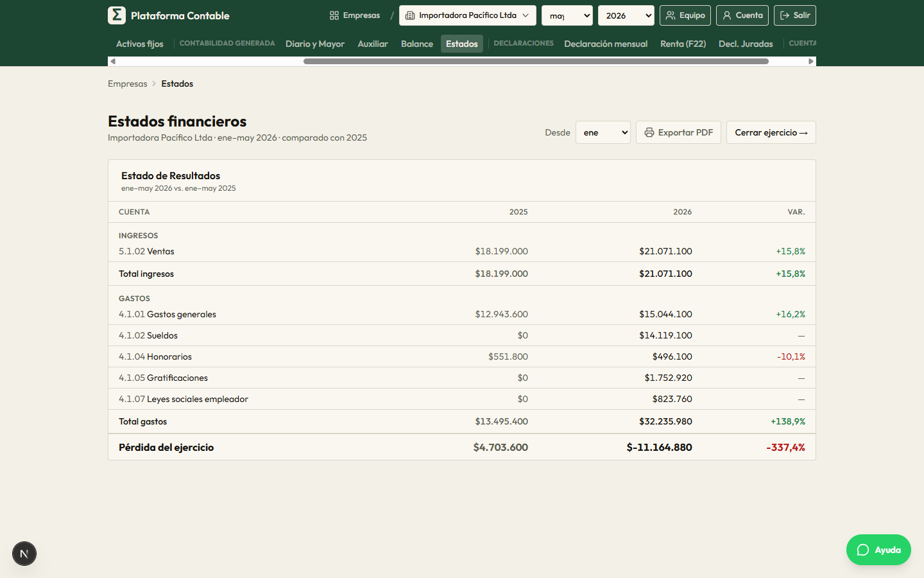
Task: Open the month dropdown showing may
Action: tap(567, 15)
